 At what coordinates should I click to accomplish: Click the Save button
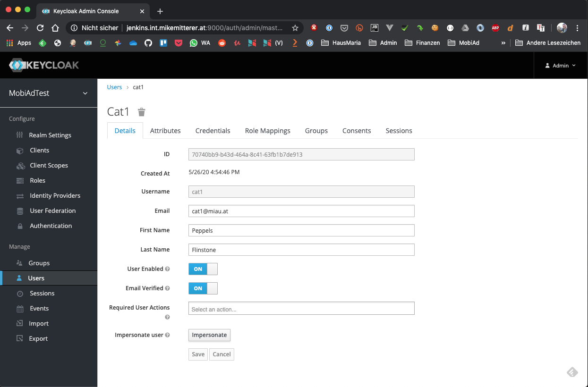click(x=198, y=354)
